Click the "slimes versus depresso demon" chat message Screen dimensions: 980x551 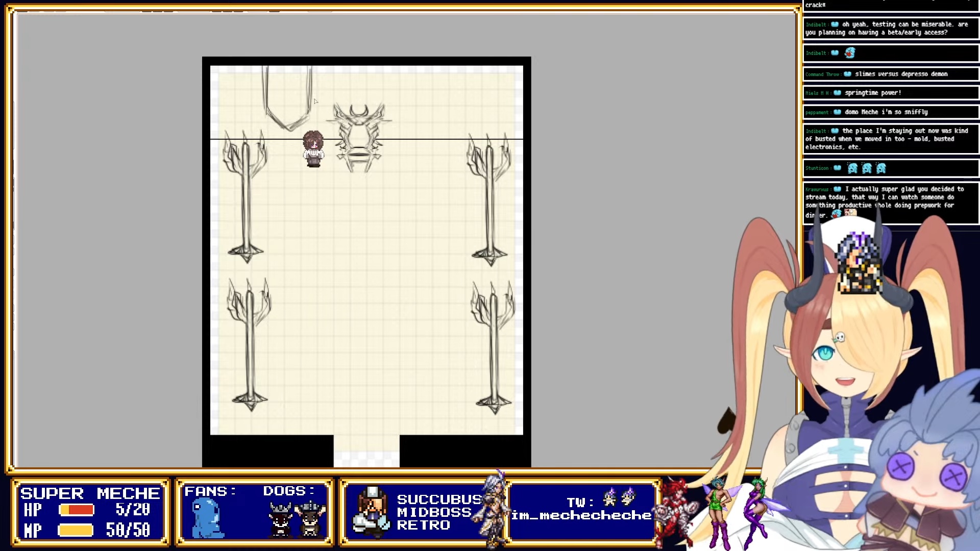(x=901, y=74)
